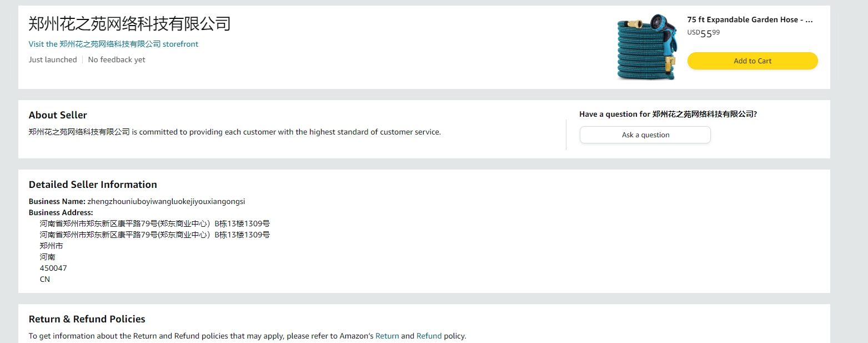The width and height of the screenshot is (868, 343).
Task: Click the CN country code
Action: pyautogui.click(x=45, y=279)
